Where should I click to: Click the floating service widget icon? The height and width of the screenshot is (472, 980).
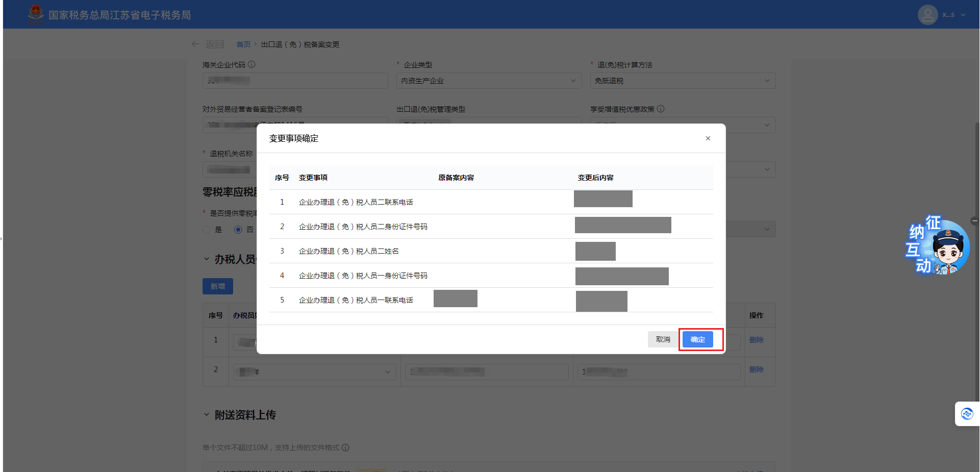[x=967, y=414]
